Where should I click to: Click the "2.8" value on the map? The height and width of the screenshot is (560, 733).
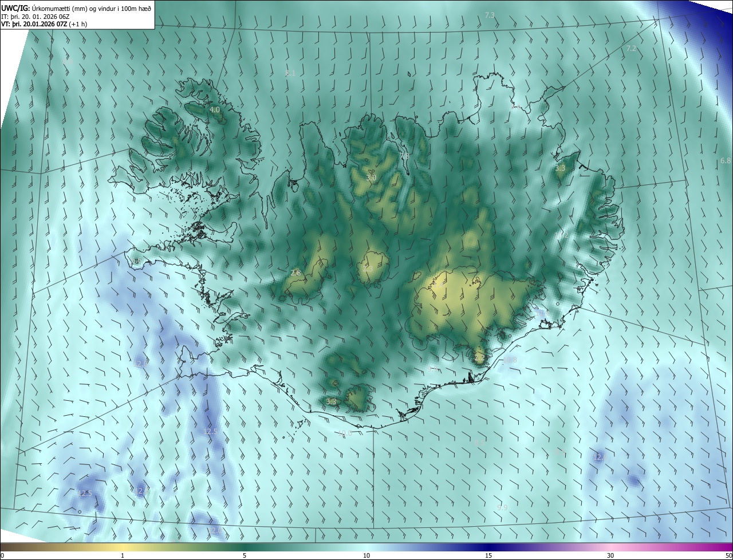(295, 273)
